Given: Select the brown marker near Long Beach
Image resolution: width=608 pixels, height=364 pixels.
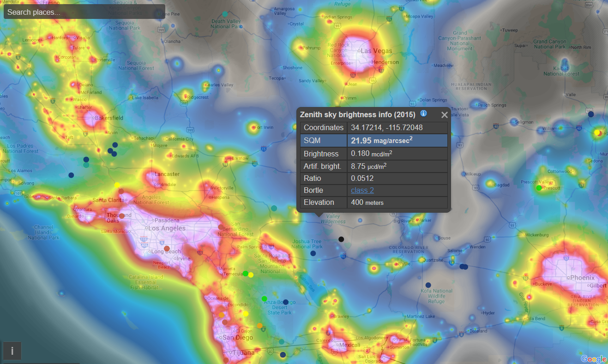Looking at the screenshot, I should tap(167, 248).
